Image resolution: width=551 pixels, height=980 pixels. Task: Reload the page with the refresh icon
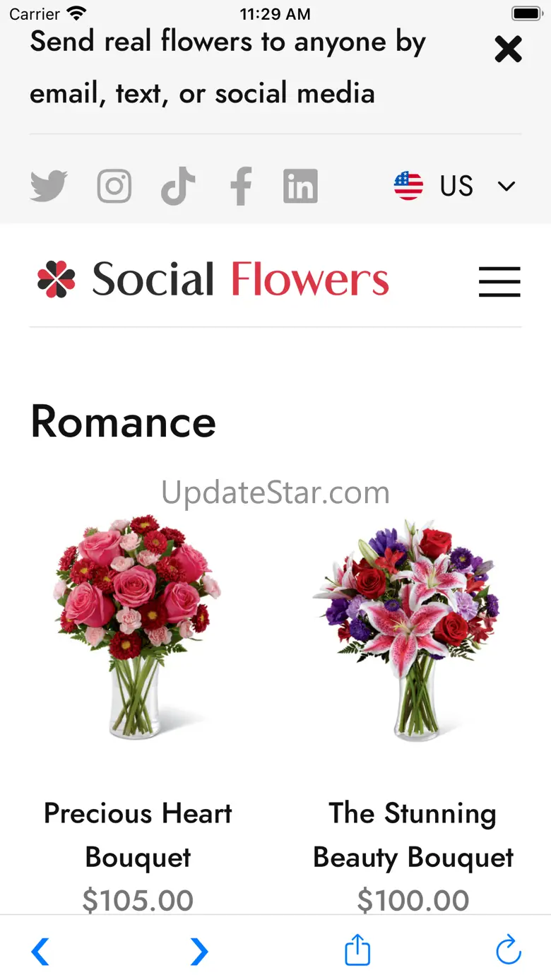[509, 950]
